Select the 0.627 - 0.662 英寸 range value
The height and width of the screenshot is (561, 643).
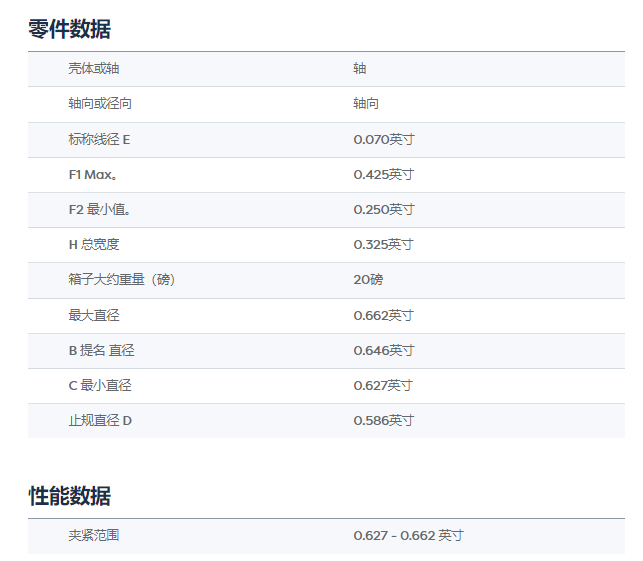click(x=408, y=536)
